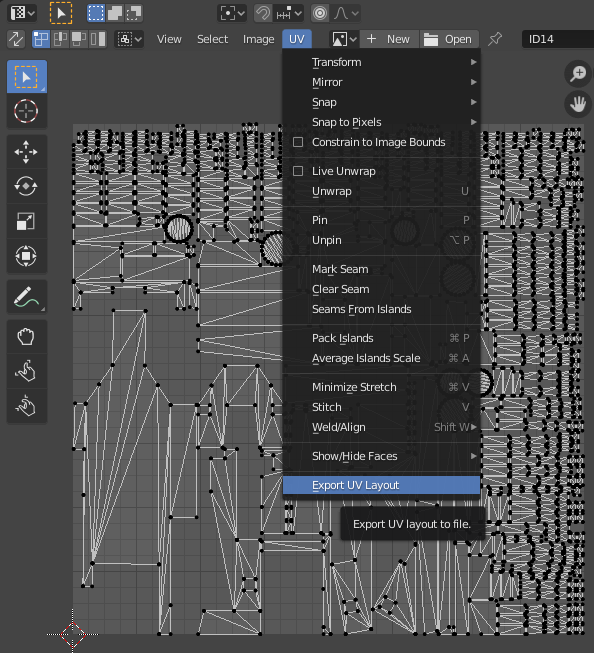Toggle the image pin icon
This screenshot has height=653, width=594.
point(495,39)
